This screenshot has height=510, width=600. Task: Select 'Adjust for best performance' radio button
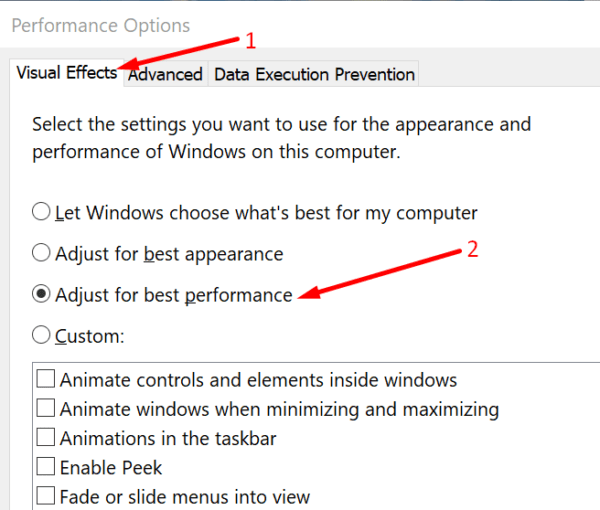pyautogui.click(x=41, y=295)
